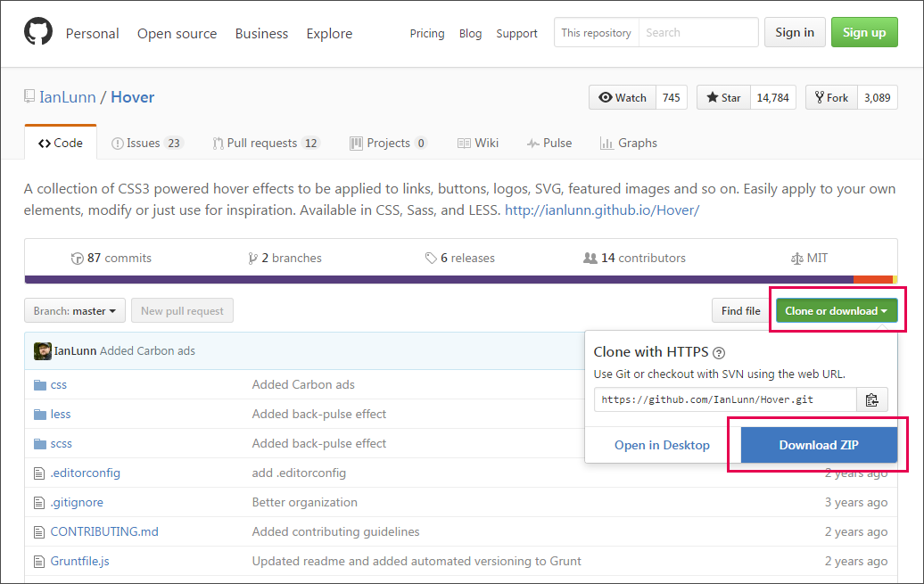Image resolution: width=924 pixels, height=584 pixels.
Task: Click the Find file button
Action: tap(741, 310)
